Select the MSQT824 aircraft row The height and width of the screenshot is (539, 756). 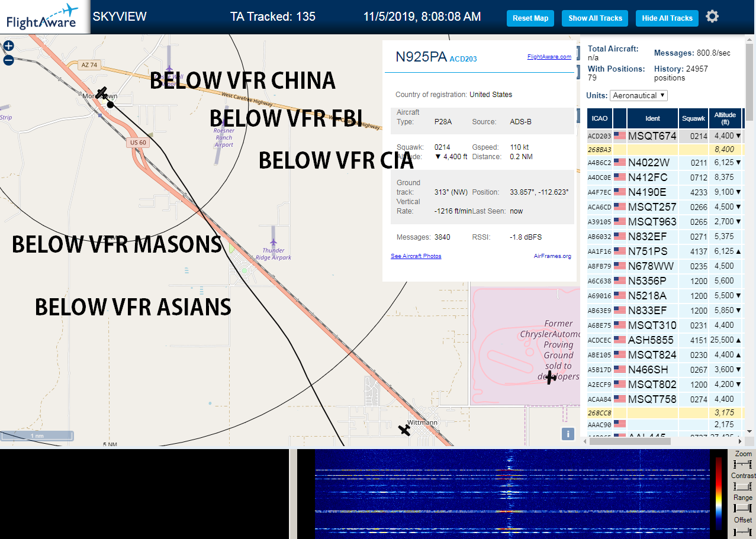[665, 354]
